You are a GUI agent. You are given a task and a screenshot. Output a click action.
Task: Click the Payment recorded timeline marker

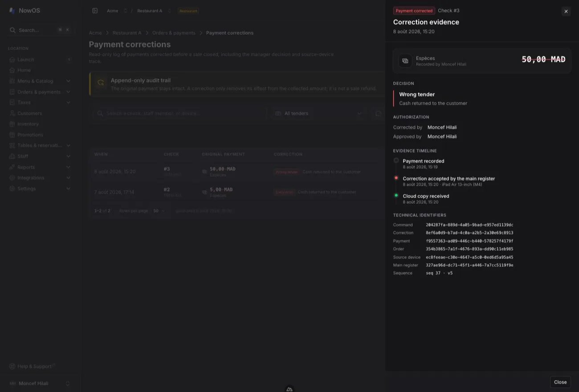click(x=396, y=160)
